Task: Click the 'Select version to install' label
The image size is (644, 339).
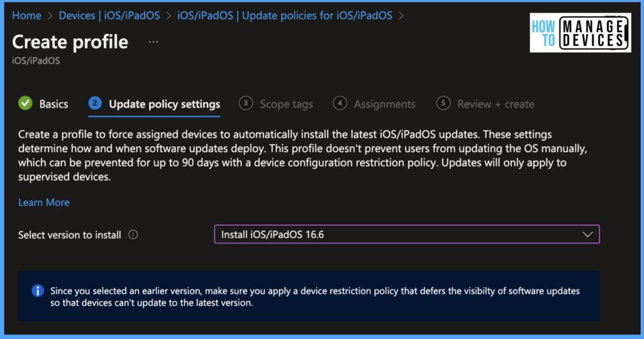Action: click(x=69, y=235)
